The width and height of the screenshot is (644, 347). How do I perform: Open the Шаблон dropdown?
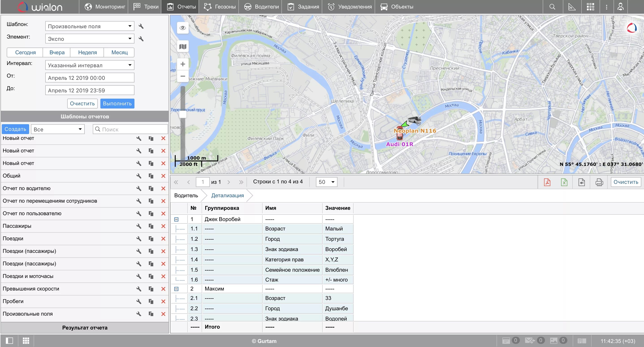click(89, 26)
